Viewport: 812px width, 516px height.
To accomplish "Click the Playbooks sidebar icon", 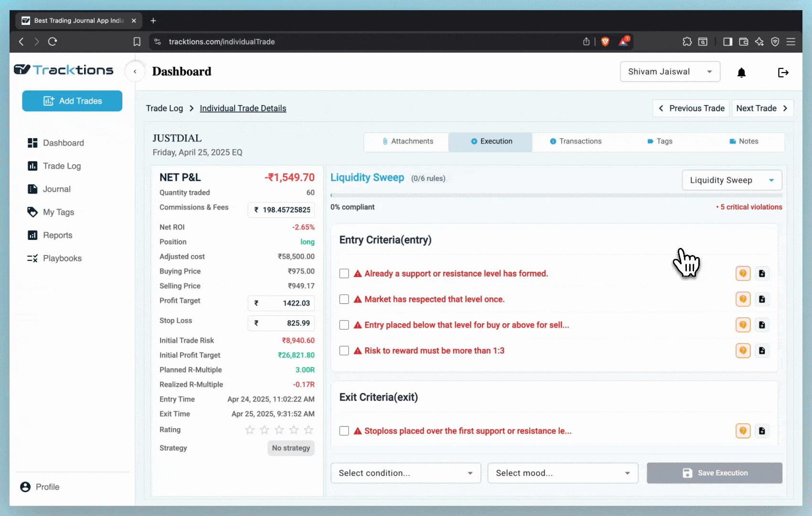I will tap(32, 258).
